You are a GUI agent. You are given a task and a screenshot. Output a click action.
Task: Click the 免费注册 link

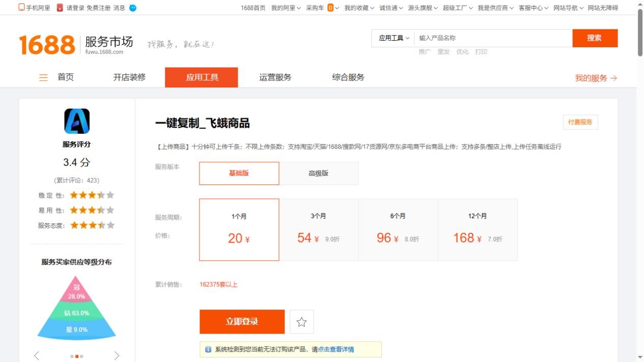[98, 8]
